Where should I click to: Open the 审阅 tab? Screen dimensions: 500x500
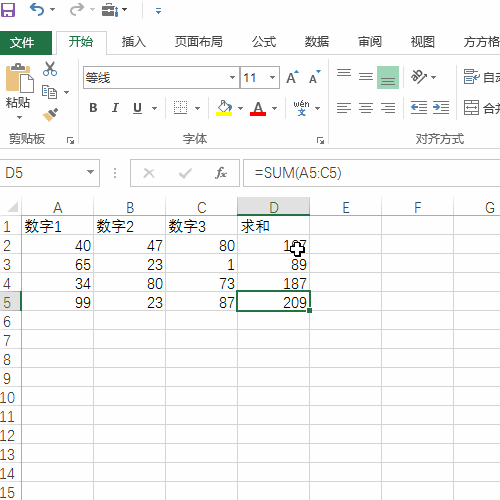point(369,42)
